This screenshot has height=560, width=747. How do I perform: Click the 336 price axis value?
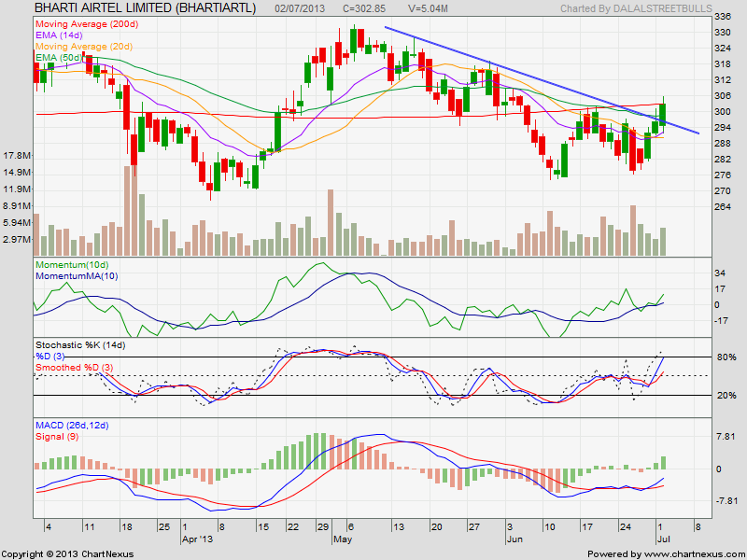click(723, 17)
